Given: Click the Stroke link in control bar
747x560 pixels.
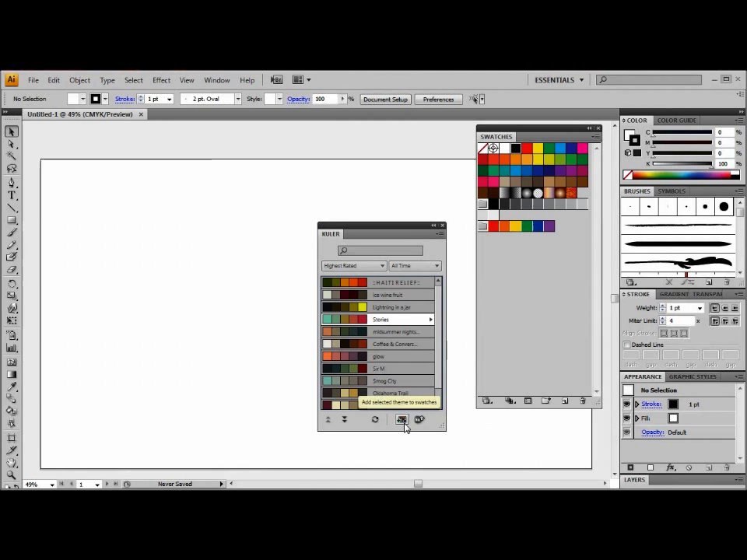Looking at the screenshot, I should [x=124, y=99].
